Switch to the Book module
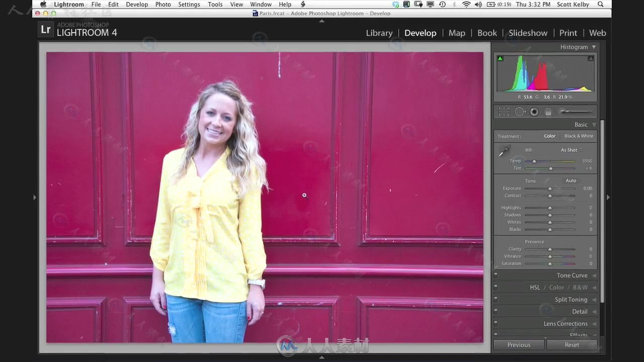The height and width of the screenshot is (362, 644). (487, 33)
